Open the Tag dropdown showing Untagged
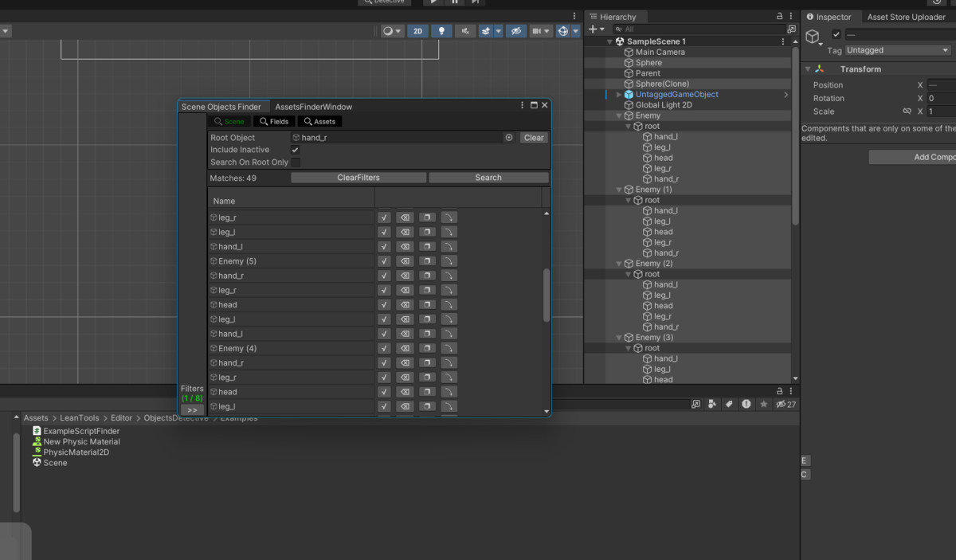Viewport: 956px width, 560px height. (898, 50)
